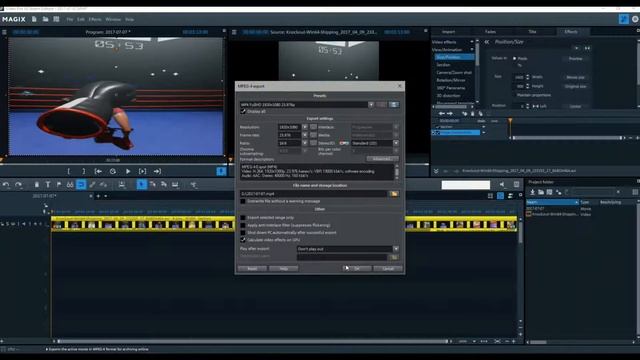Click the new folder icon in the Project folder toolbar

pos(541,192)
